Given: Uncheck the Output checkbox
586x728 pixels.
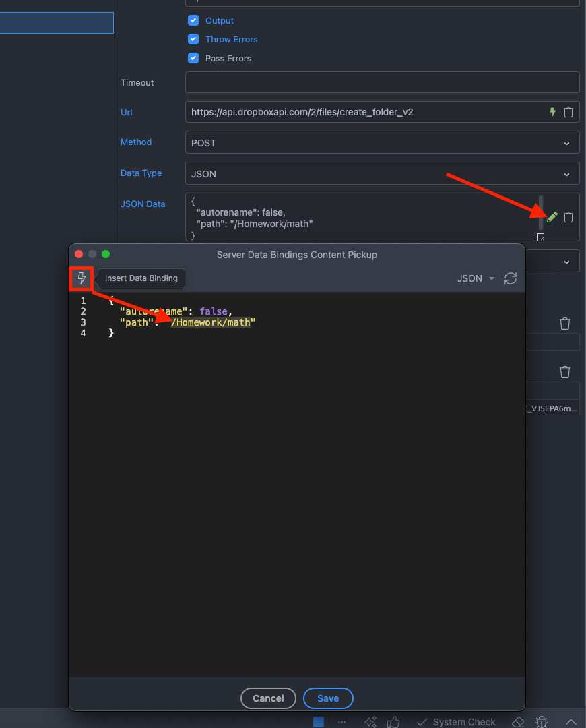Looking at the screenshot, I should (193, 20).
